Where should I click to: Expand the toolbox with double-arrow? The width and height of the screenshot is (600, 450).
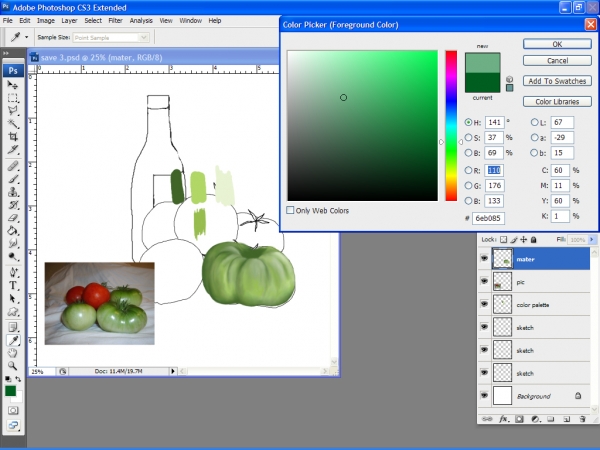(7, 53)
